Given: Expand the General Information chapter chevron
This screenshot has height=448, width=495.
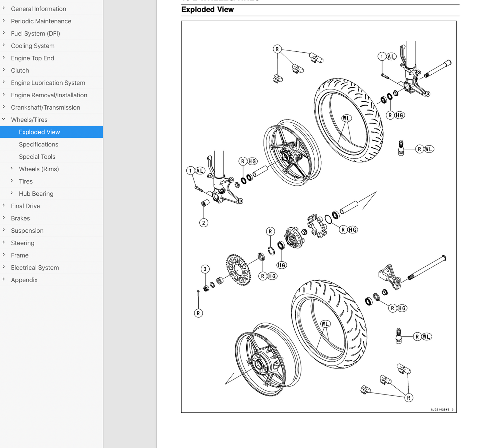Looking at the screenshot, I should [x=4, y=9].
